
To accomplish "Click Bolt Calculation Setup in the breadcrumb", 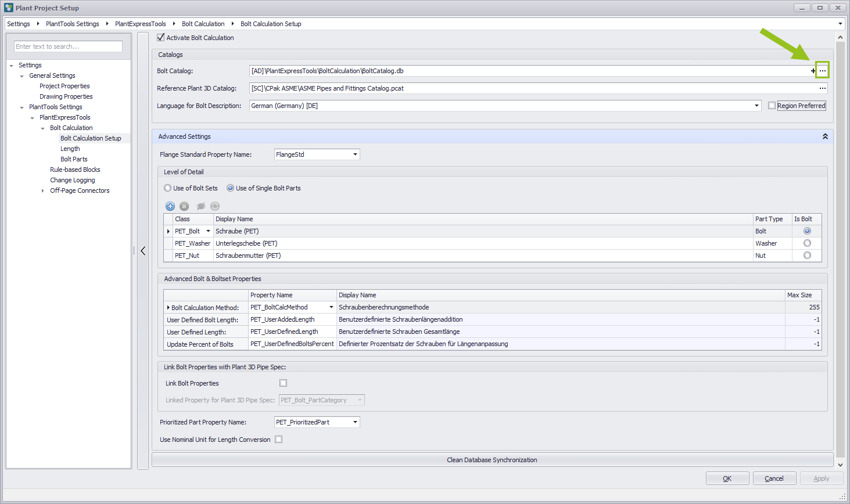I will point(271,24).
